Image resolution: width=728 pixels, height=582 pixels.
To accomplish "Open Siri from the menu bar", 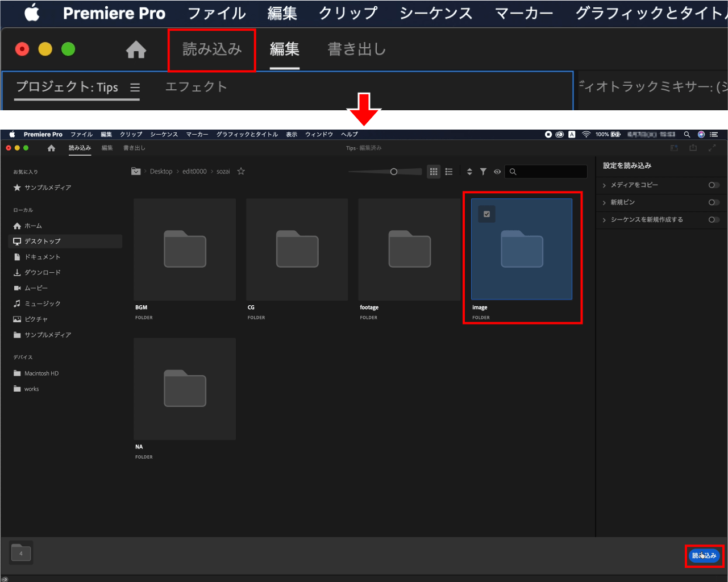I will 701,135.
